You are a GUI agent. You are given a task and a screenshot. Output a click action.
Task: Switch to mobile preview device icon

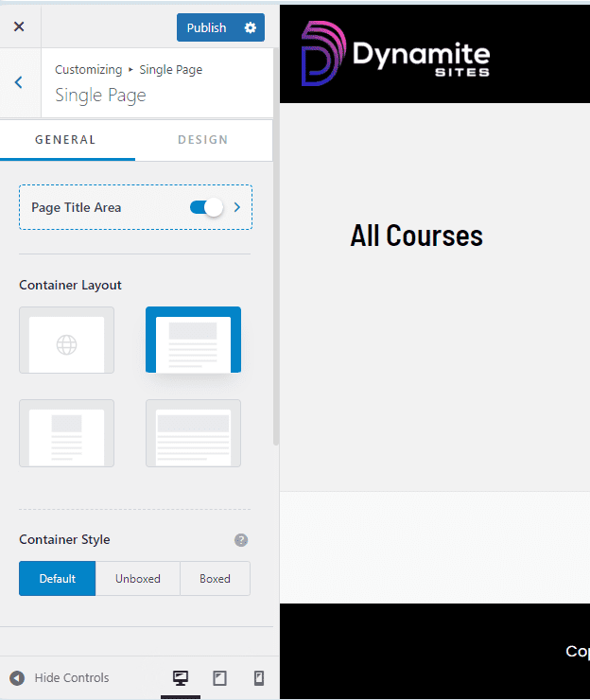click(258, 677)
